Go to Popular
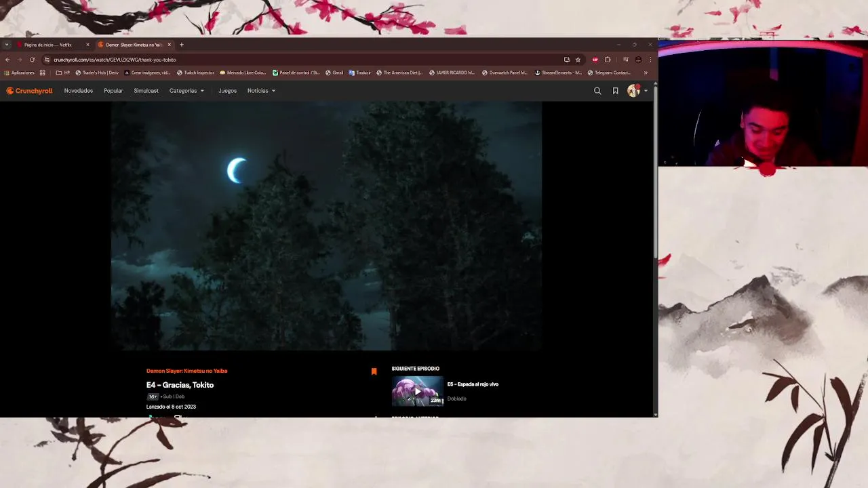Viewport: 868px width, 488px height. click(x=113, y=91)
